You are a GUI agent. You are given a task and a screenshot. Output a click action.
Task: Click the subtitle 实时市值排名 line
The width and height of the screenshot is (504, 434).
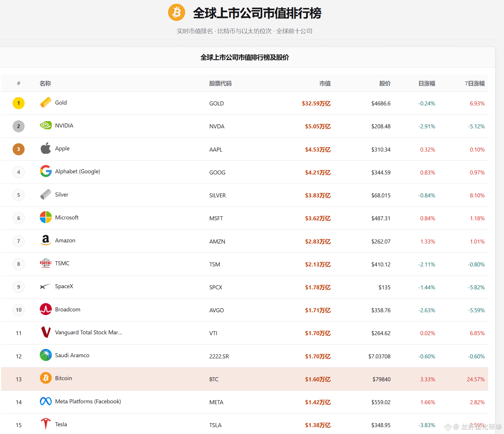coord(244,31)
